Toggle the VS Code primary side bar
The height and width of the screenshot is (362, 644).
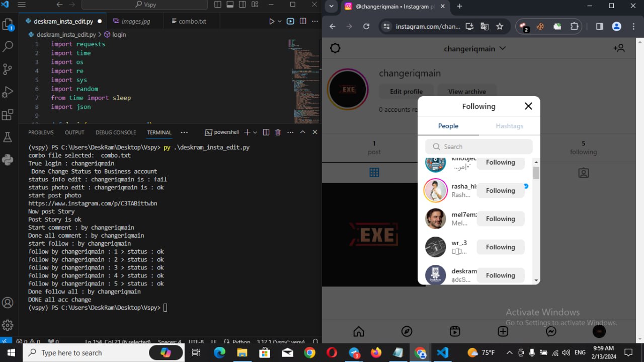tap(218, 5)
